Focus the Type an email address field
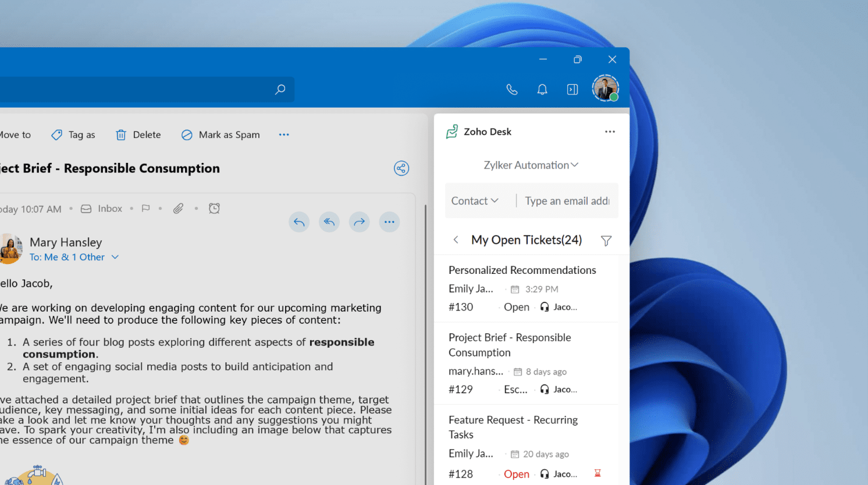Viewport: 868px width, 485px height. (x=568, y=201)
